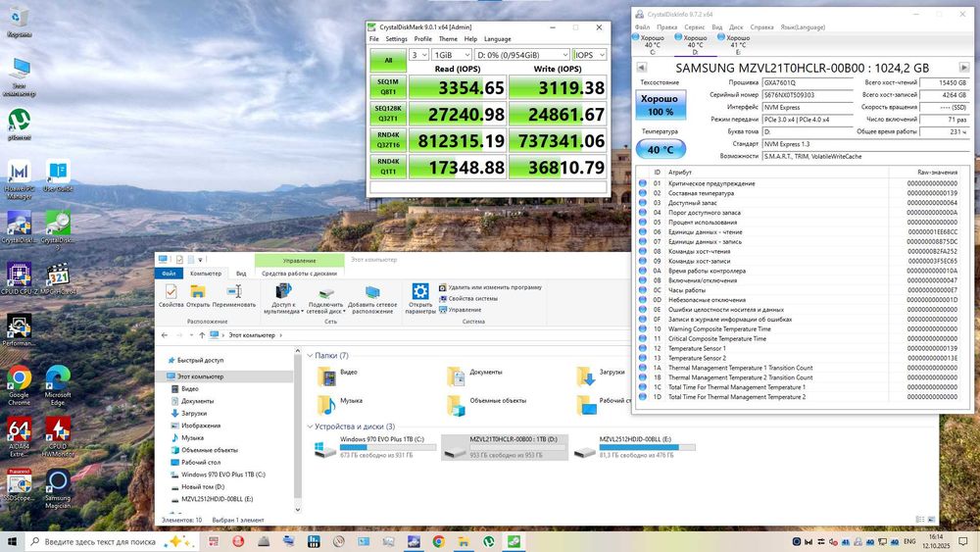
Task: Open test size dropdown showing 1GiB
Action: pos(451,55)
